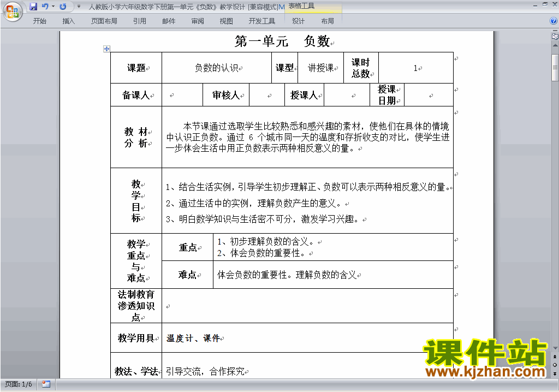
Task: Click the 课时总数 cell
Action: click(361, 68)
